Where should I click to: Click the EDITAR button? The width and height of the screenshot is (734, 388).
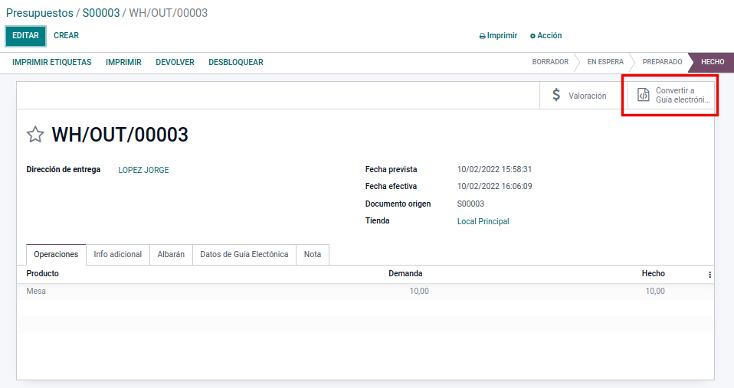26,36
